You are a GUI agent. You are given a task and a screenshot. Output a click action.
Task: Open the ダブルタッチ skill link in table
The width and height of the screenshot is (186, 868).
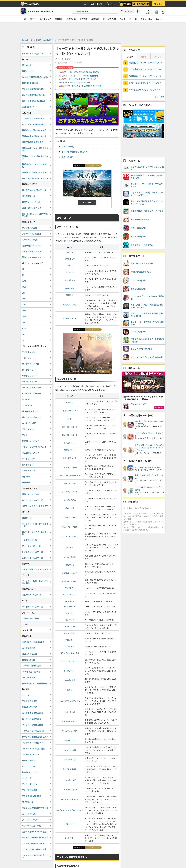[x=70, y=259]
